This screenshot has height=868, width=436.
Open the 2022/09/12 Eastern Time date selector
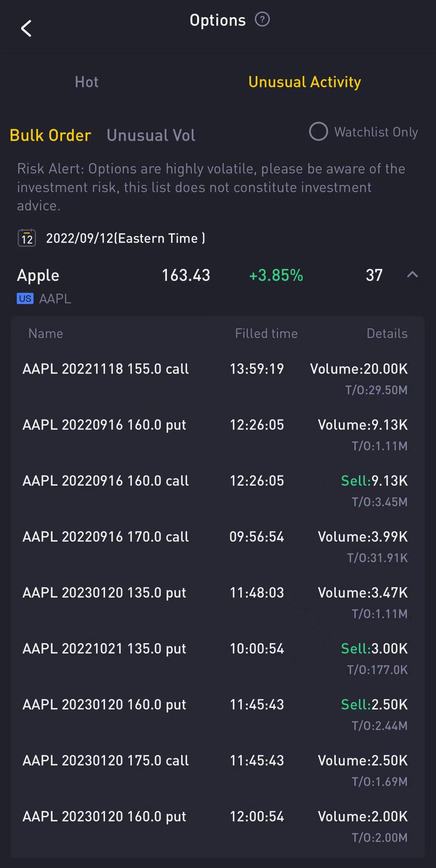[125, 238]
